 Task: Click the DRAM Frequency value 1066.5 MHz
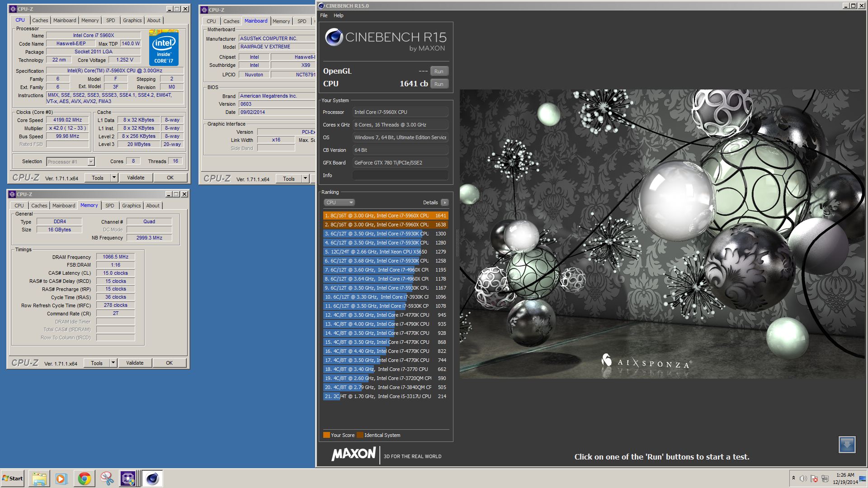pos(115,257)
